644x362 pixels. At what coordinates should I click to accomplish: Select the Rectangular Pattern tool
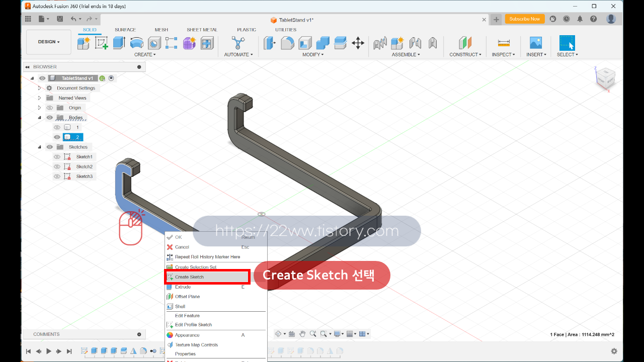pyautogui.click(x=172, y=43)
